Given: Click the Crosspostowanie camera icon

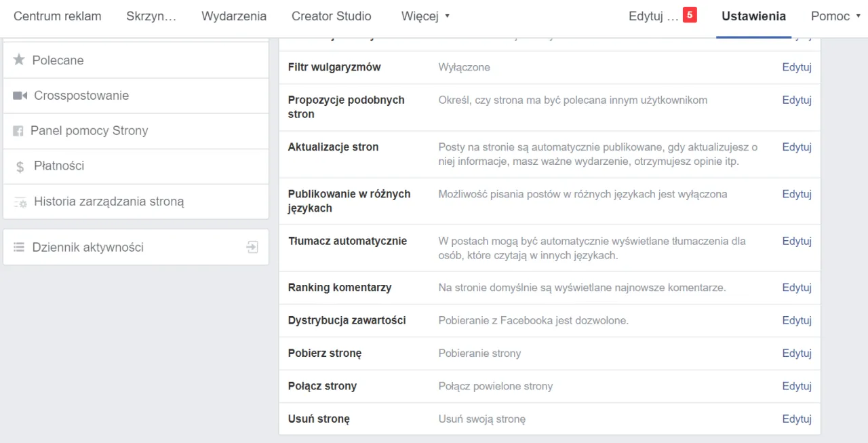Looking at the screenshot, I should click(x=19, y=95).
